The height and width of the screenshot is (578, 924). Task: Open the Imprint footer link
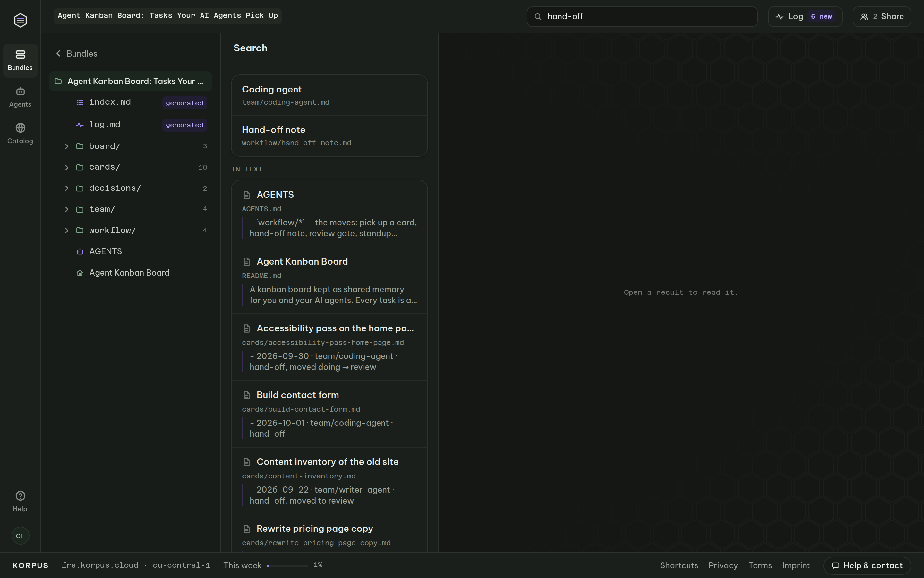[796, 565]
